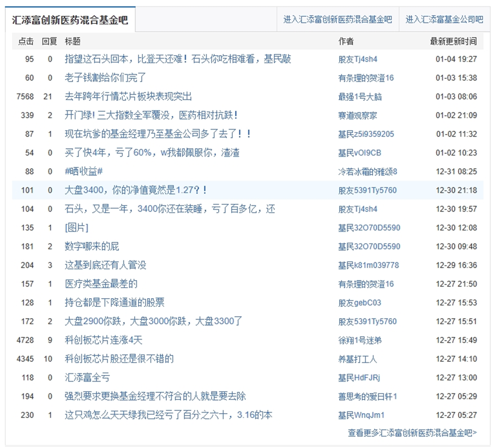Open the [图片] post
The height and width of the screenshot is (448, 493).
tap(76, 228)
